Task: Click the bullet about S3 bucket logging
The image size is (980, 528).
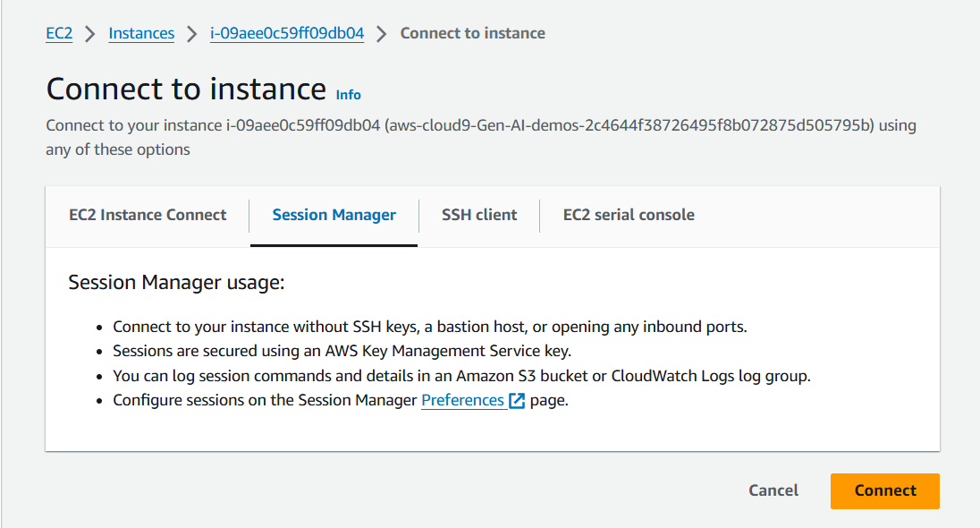Action: pos(461,376)
